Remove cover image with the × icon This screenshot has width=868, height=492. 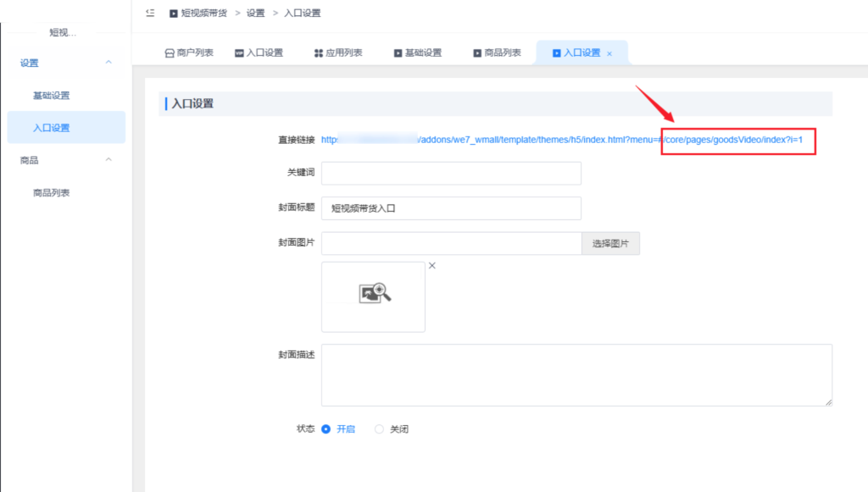(432, 266)
